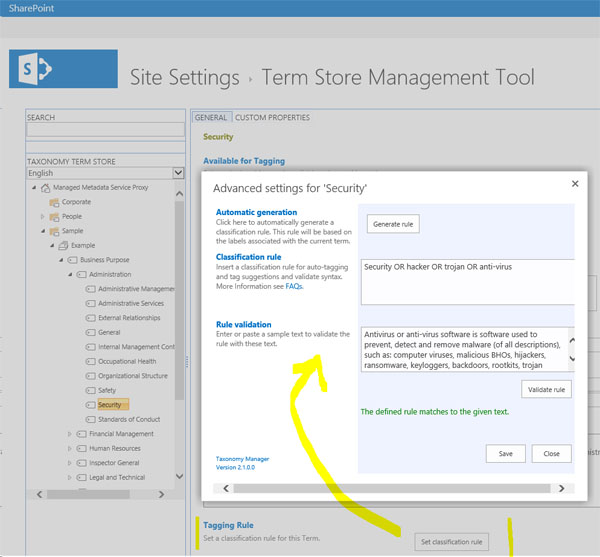Click the Classification rule text box
Screen dimensions: 600x557
[468, 282]
